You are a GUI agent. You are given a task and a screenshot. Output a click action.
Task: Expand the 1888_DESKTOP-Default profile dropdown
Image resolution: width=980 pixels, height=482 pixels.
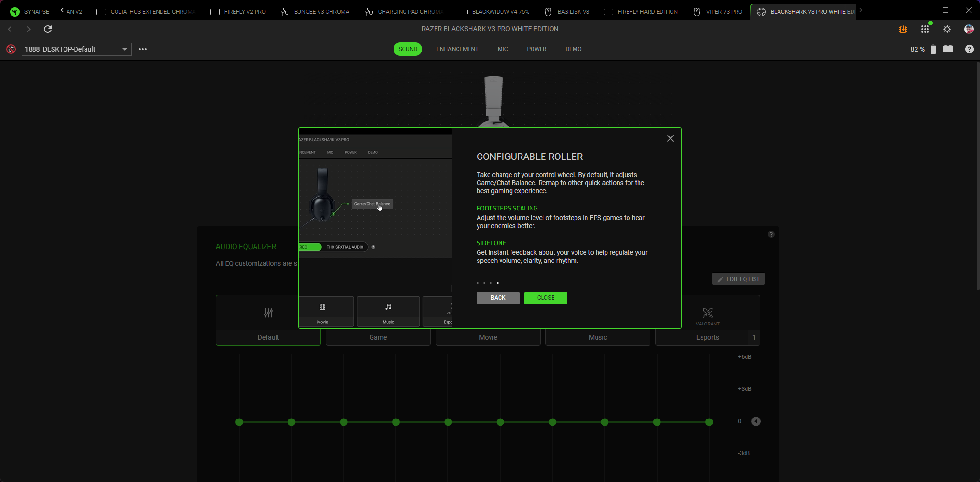click(76, 49)
